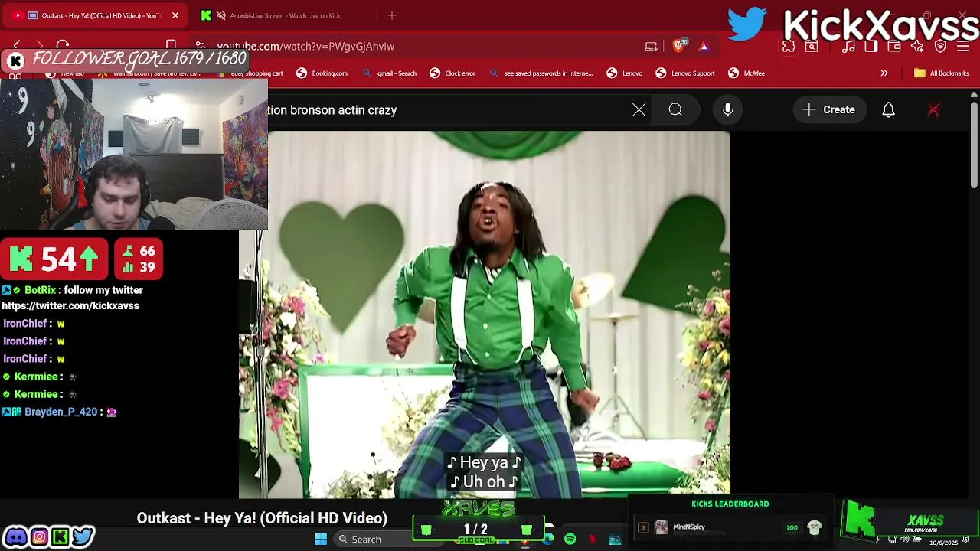Open gmail - Search bookmark
This screenshot has height=551, width=980.
pyautogui.click(x=389, y=73)
